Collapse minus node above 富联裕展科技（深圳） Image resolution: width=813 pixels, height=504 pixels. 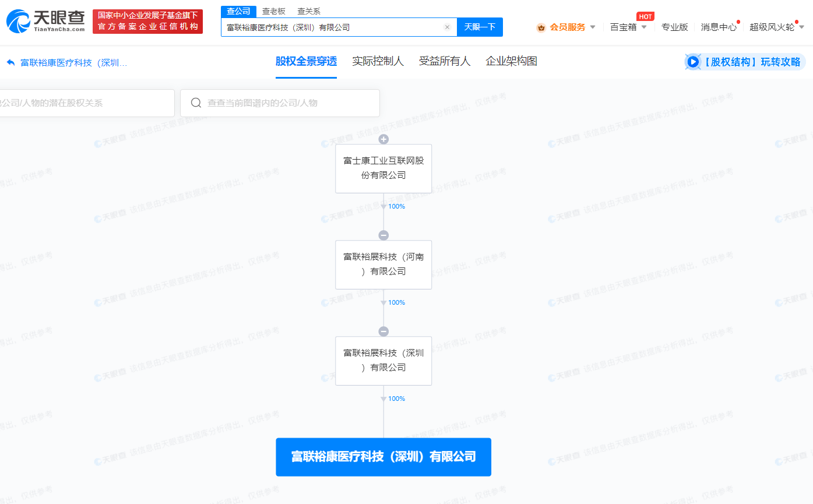383,332
